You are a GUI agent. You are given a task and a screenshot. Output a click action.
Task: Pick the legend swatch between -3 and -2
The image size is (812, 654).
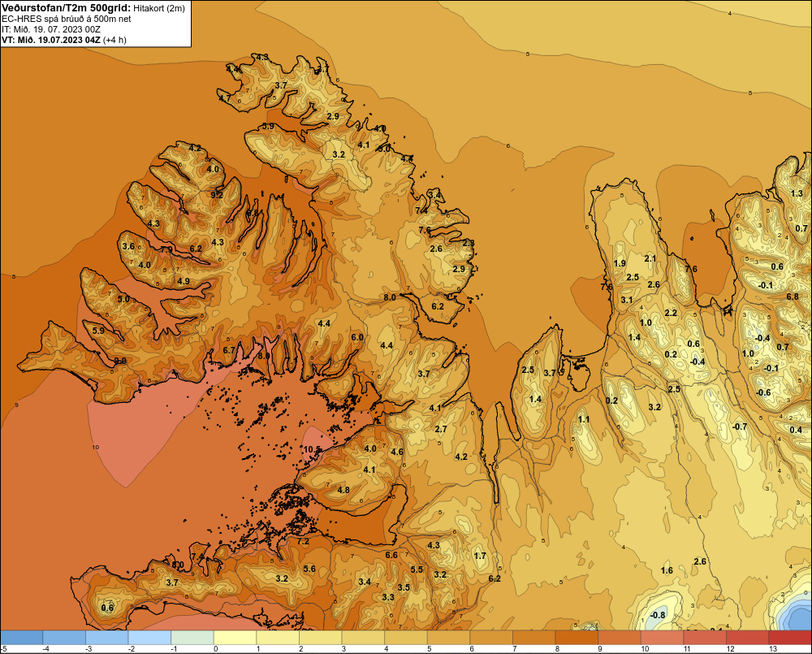pyautogui.click(x=106, y=638)
